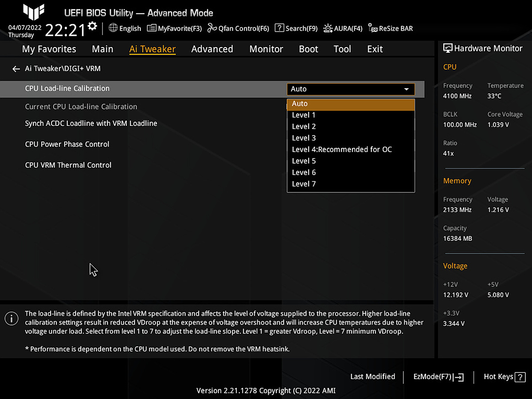This screenshot has height=399, width=532.
Task: Select Level 4:Recommended for OC
Action: 351,150
